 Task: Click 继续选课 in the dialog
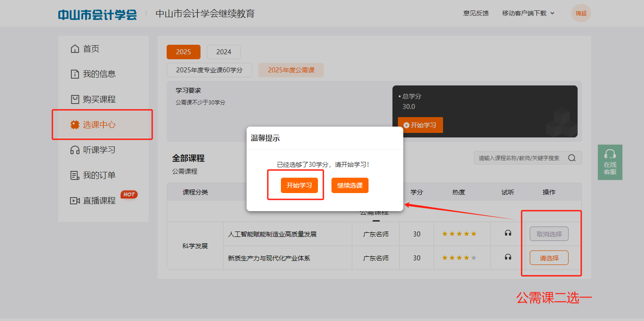point(350,185)
